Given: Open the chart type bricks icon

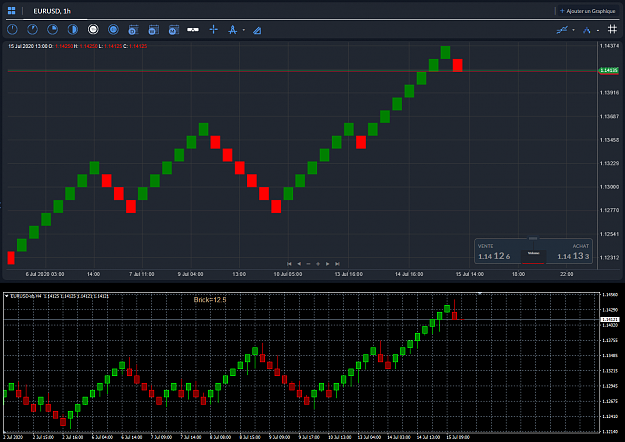Looking at the screenshot, I should [x=193, y=30].
